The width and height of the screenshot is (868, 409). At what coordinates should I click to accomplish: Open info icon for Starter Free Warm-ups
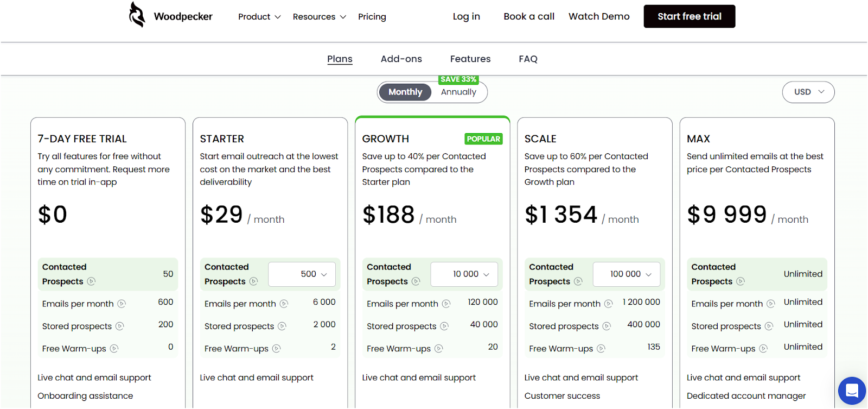[x=276, y=349]
